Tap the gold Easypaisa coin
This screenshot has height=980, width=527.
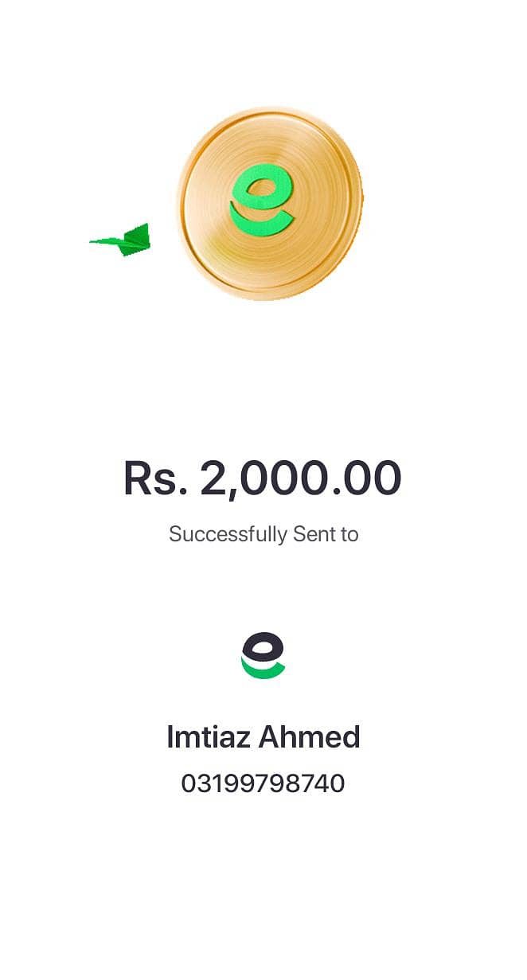point(270,203)
